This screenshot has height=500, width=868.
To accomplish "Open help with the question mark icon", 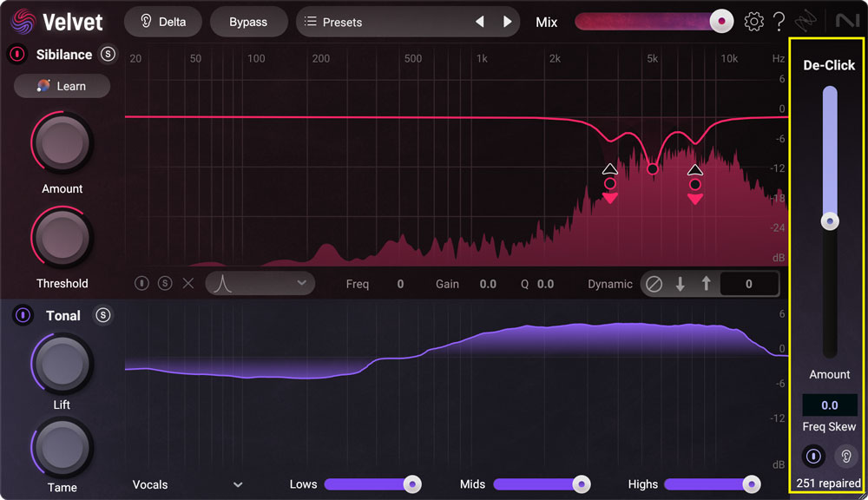I will click(779, 22).
